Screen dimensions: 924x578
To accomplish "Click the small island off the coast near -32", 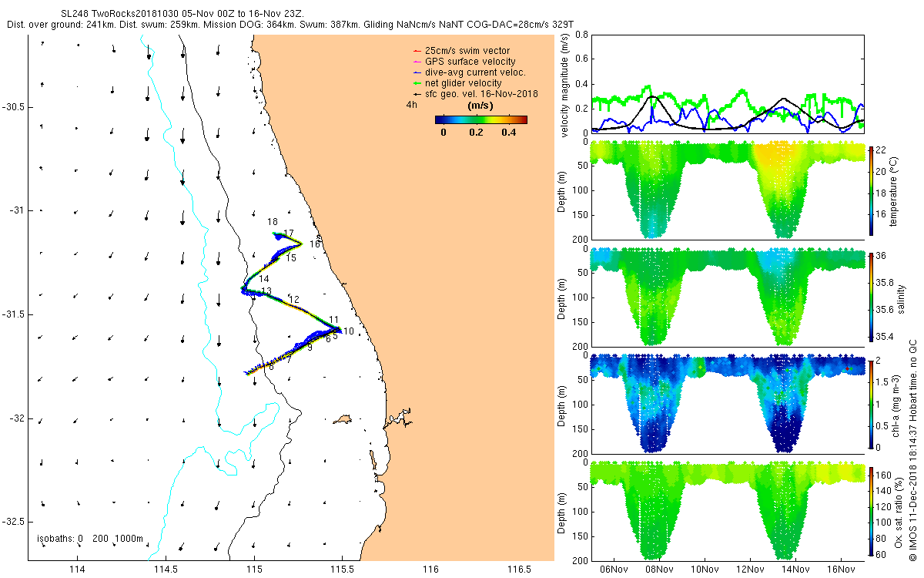I will 342,421.
